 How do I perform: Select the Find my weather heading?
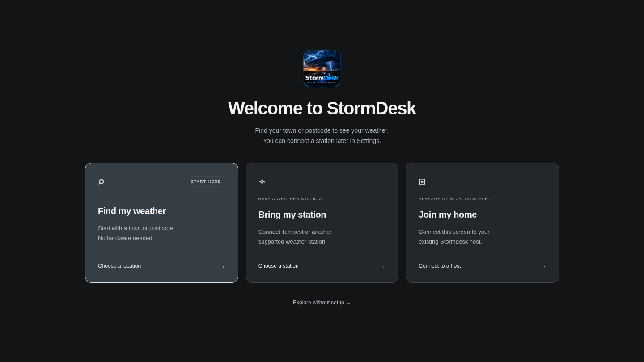[132, 211]
